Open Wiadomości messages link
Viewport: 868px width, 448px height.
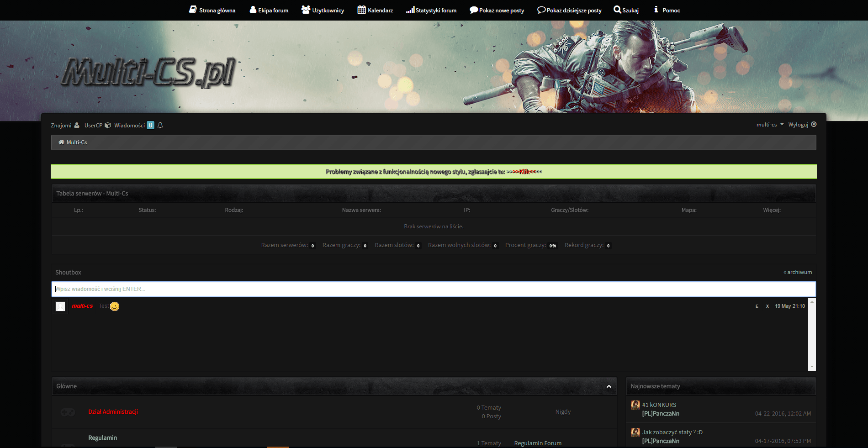[129, 126]
